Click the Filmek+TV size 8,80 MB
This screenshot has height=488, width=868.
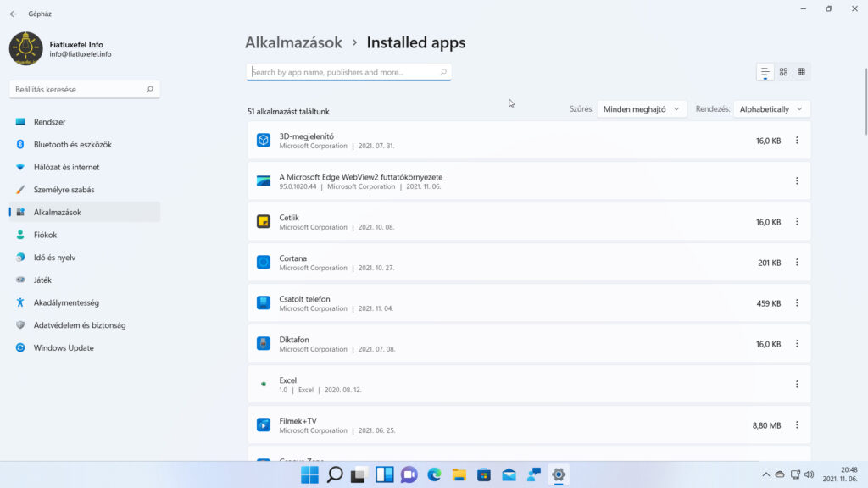point(766,425)
